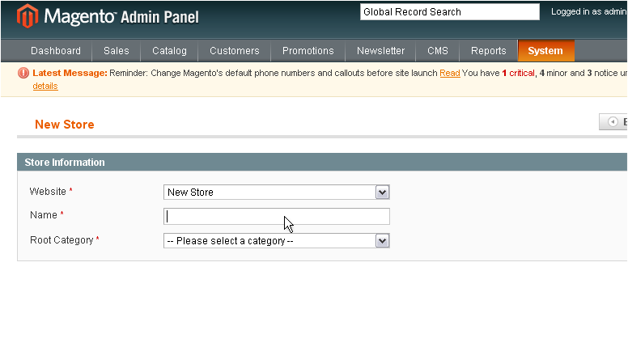This screenshot has height=364, width=628.
Task: Follow the Read link in message
Action: [x=450, y=74]
